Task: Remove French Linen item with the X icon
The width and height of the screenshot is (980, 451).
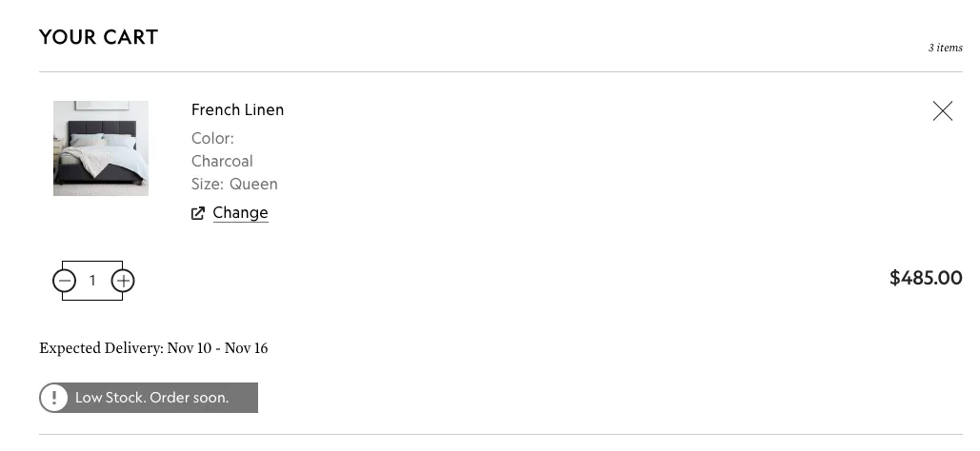Action: click(x=942, y=111)
